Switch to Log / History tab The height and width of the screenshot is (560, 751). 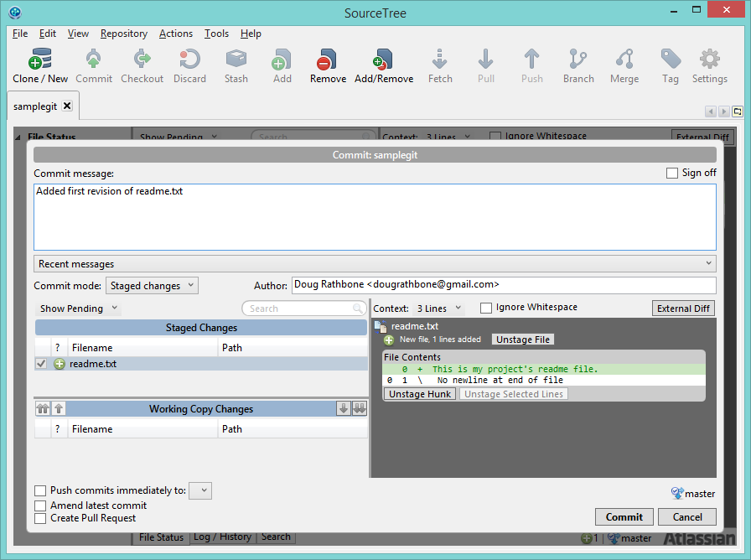(222, 537)
